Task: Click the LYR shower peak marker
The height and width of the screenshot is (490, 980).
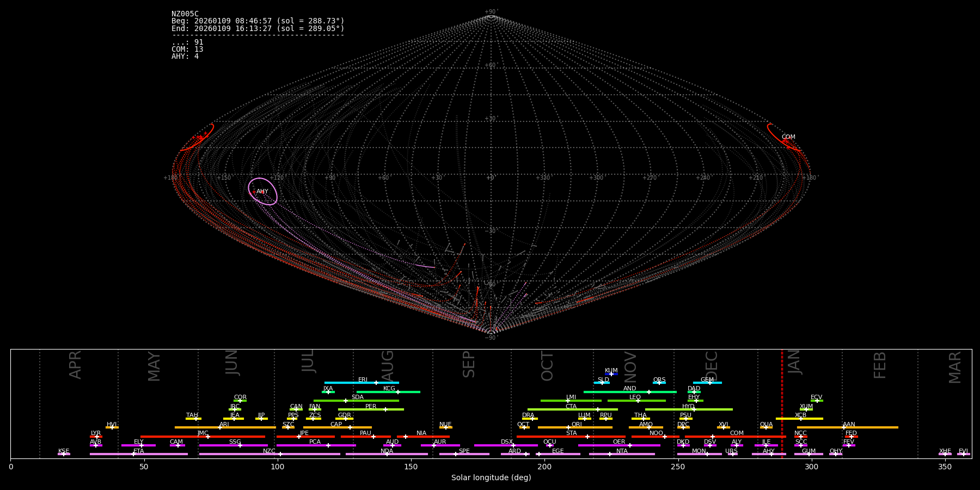Action: 97,437
